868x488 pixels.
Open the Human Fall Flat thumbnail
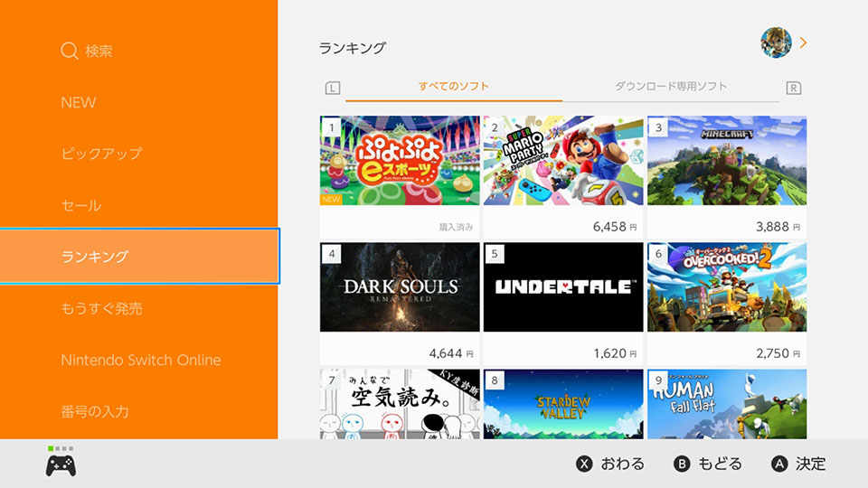pyautogui.click(x=727, y=404)
